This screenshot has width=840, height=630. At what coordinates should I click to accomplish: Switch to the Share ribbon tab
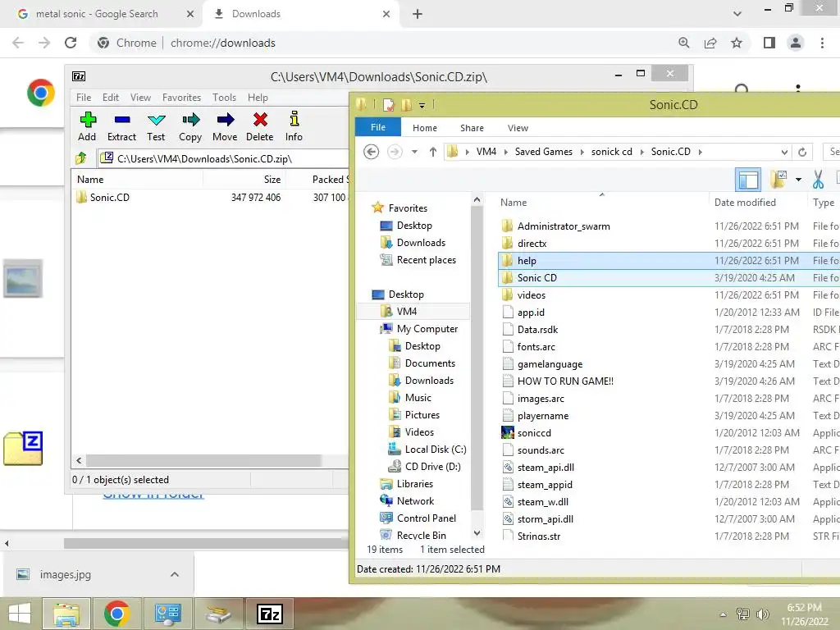tap(472, 128)
